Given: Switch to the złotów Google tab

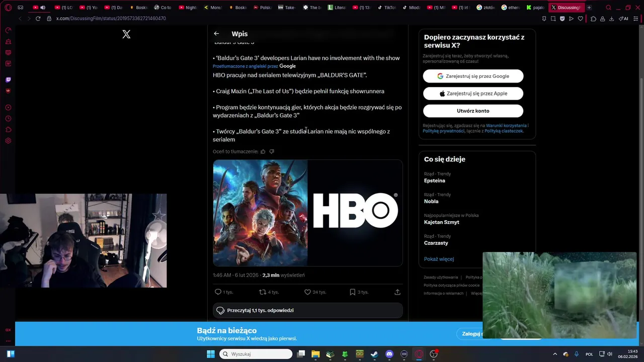Looking at the screenshot, I should [x=485, y=8].
